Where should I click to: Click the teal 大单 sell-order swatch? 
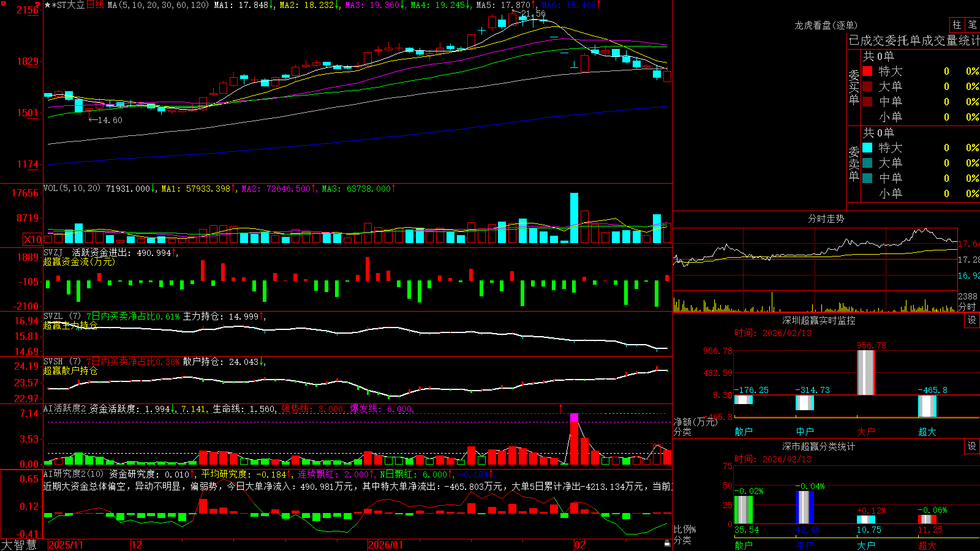[x=867, y=163]
